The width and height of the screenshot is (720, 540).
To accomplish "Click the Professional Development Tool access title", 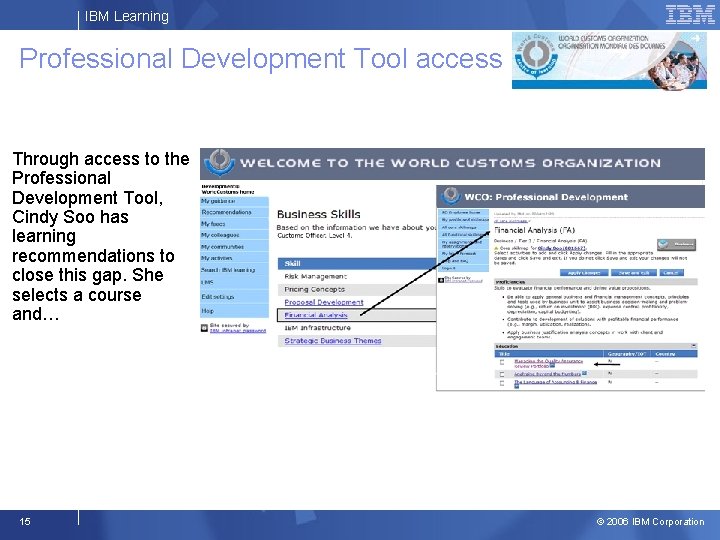I will coord(261,59).
